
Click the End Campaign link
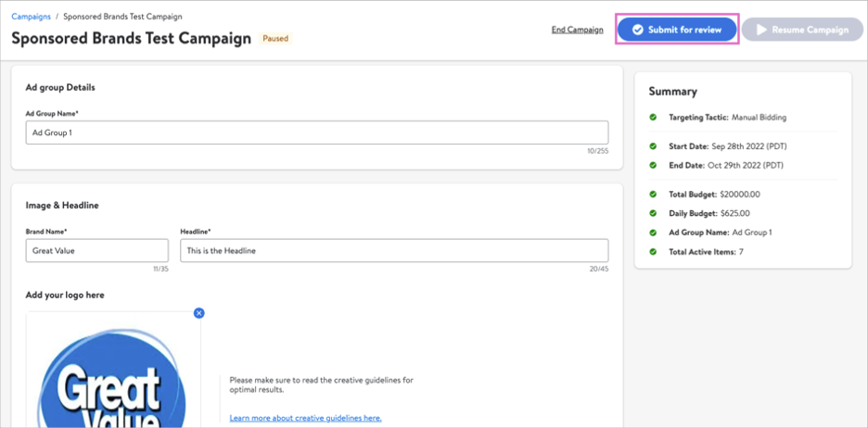pyautogui.click(x=577, y=30)
